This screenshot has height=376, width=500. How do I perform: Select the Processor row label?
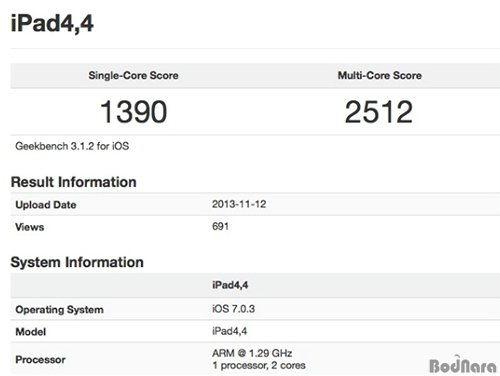click(x=40, y=359)
